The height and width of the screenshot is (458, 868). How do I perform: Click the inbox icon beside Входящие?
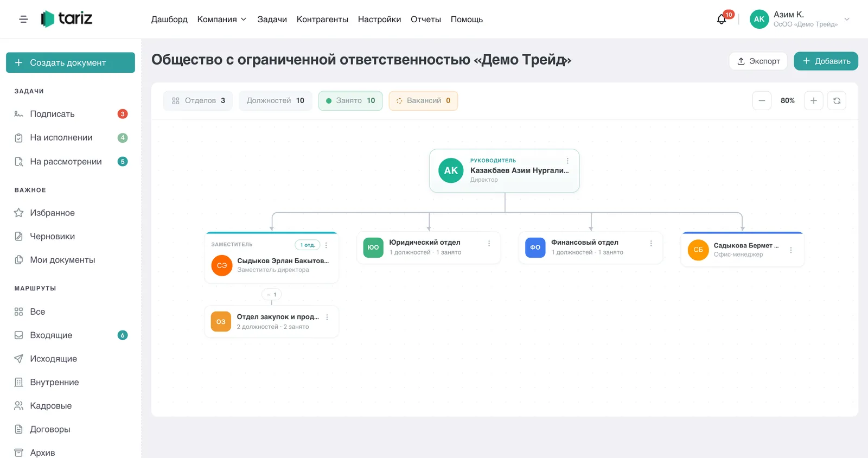coord(18,335)
